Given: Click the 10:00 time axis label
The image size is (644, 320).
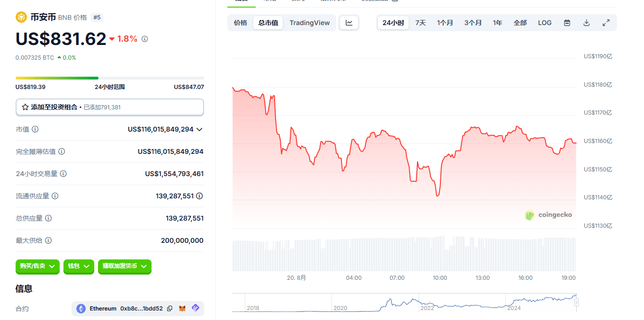Looking at the screenshot, I should click(440, 278).
